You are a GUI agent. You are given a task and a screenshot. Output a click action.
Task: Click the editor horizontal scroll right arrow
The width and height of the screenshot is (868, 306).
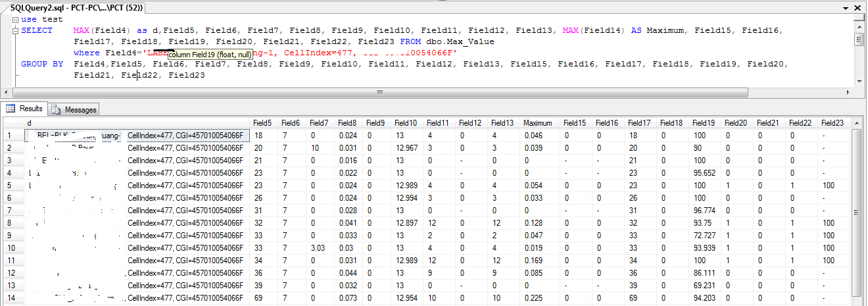pos(849,91)
